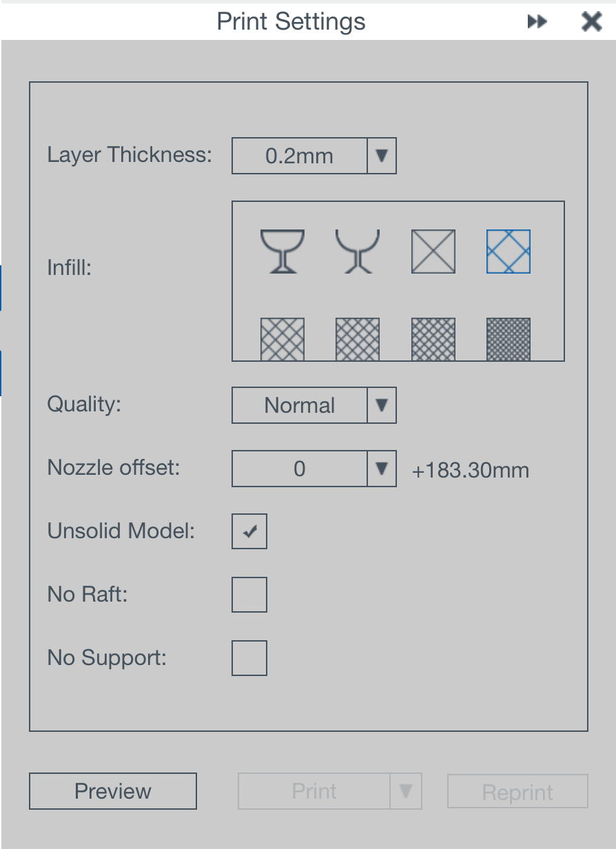Choose the open-top goblet infill icon
Screen dimensions: 616x849
[358, 252]
